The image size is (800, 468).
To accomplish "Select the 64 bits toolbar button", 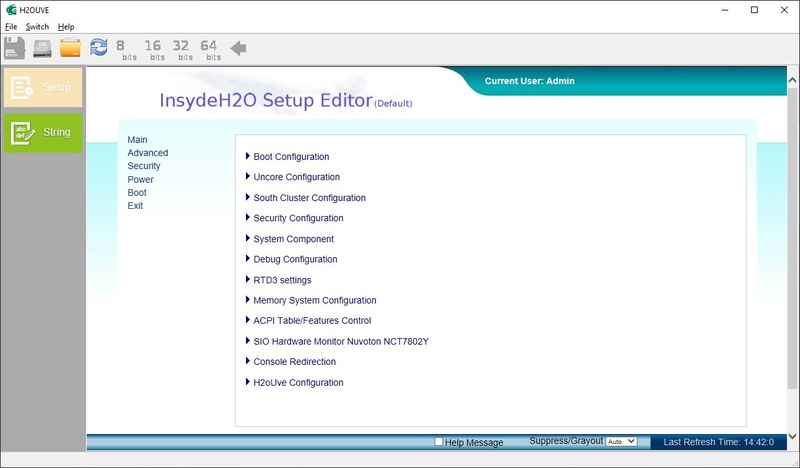I will [x=210, y=50].
